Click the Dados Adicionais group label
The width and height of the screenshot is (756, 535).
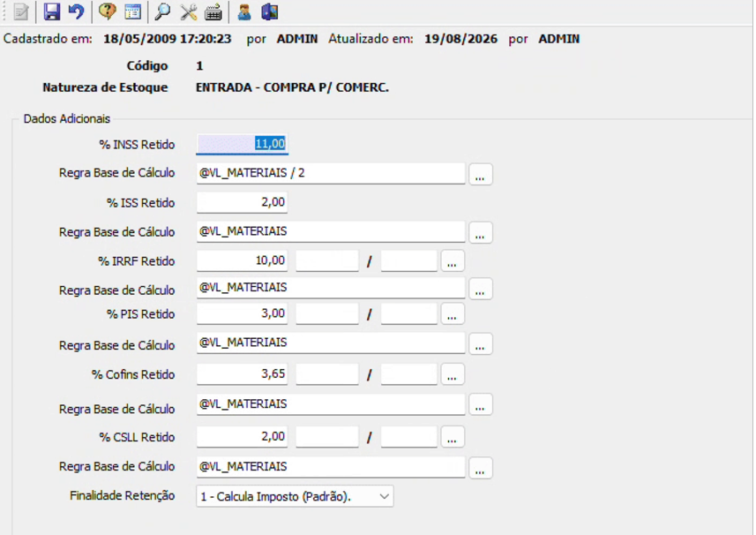(66, 118)
